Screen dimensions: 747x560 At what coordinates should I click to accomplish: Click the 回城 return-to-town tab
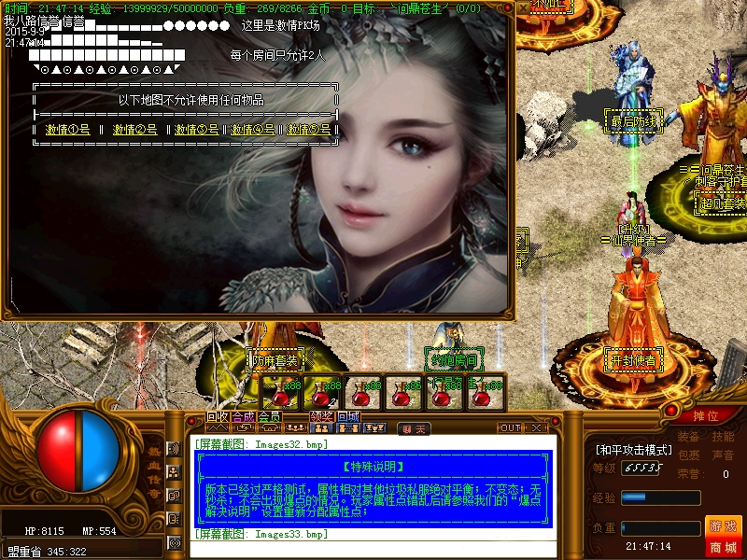click(348, 416)
